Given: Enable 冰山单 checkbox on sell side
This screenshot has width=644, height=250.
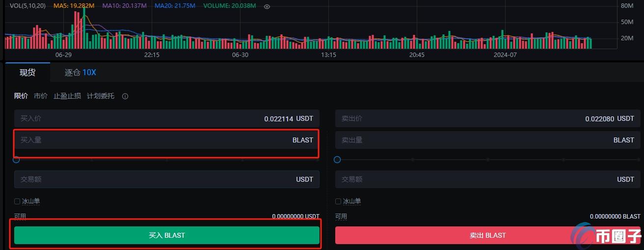Looking at the screenshot, I should (x=338, y=201).
